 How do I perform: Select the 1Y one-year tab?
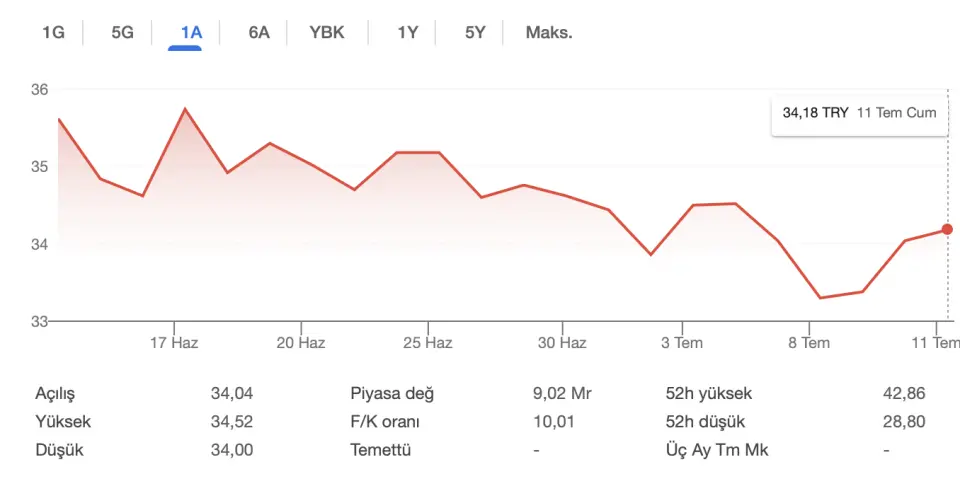[408, 32]
